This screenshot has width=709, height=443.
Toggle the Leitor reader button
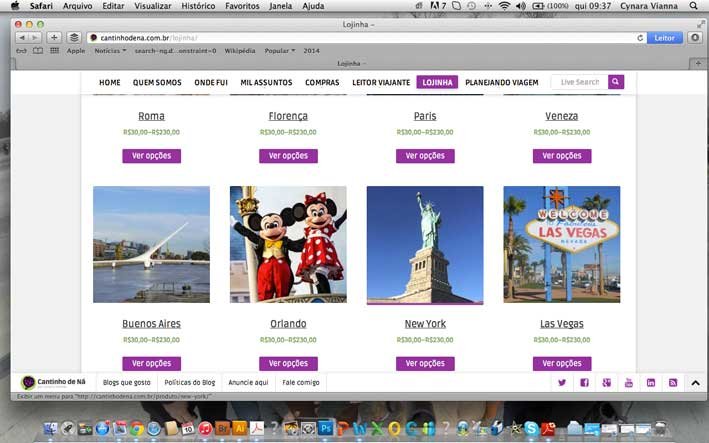pyautogui.click(x=665, y=38)
